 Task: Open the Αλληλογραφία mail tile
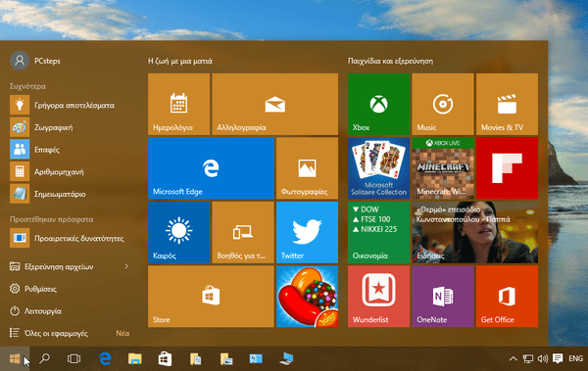(x=274, y=104)
